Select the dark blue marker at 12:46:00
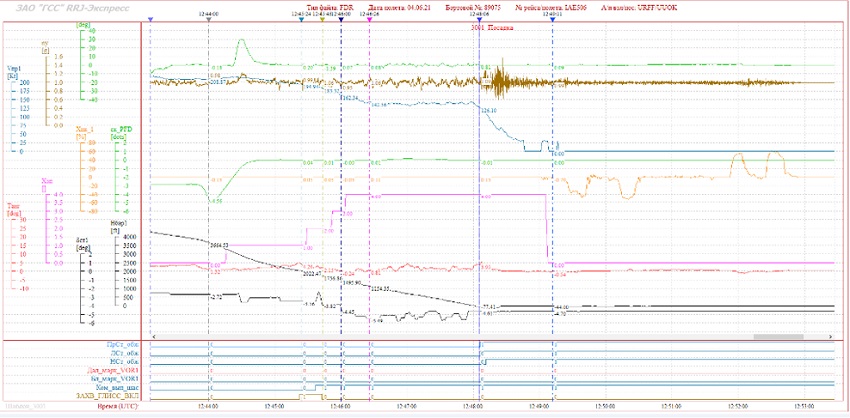Screen dimensions: 850x418 click(x=341, y=20)
